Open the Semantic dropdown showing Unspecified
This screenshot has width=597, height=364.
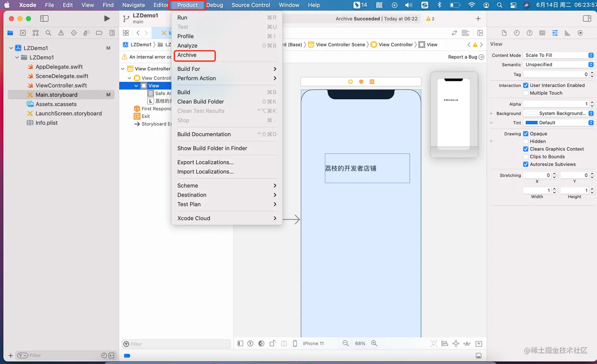pos(558,64)
